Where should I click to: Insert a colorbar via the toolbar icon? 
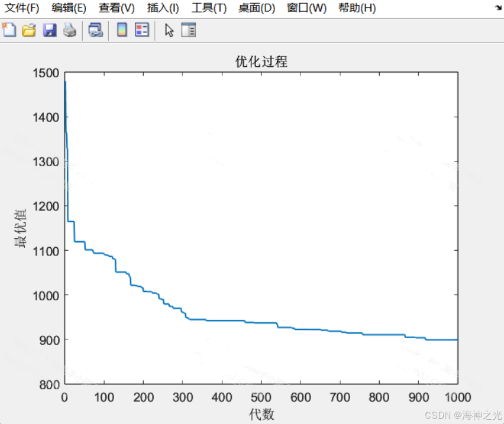pos(122,30)
